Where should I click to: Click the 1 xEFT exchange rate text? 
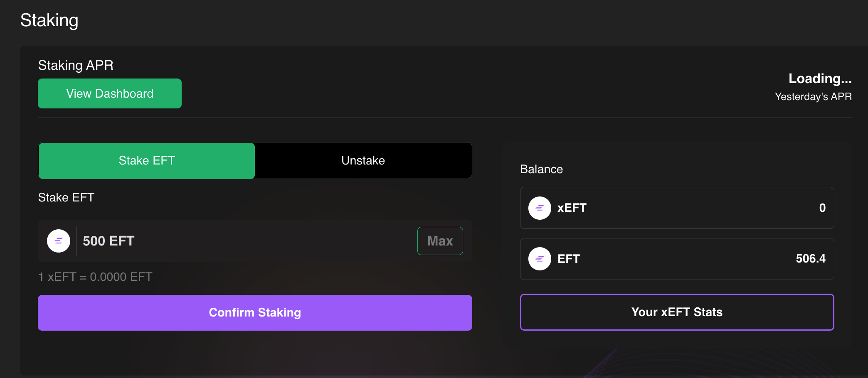pyautogui.click(x=95, y=277)
